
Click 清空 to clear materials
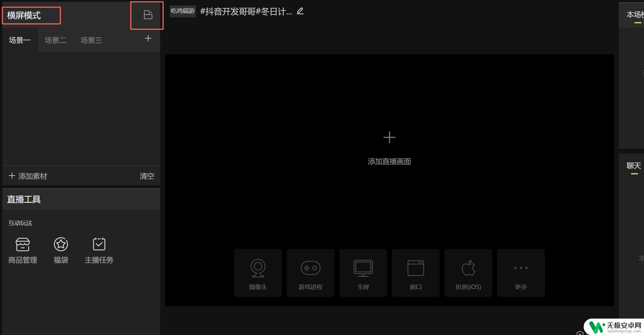pos(147,176)
